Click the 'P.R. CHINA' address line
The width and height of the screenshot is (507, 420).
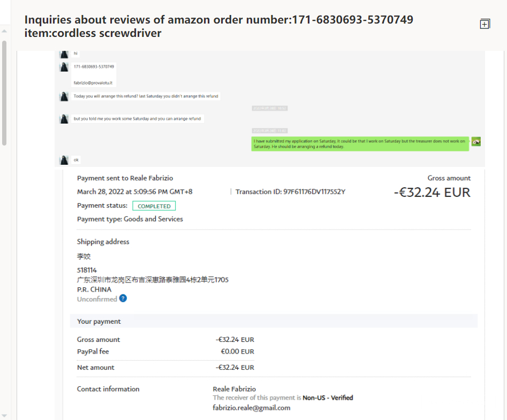coord(94,289)
